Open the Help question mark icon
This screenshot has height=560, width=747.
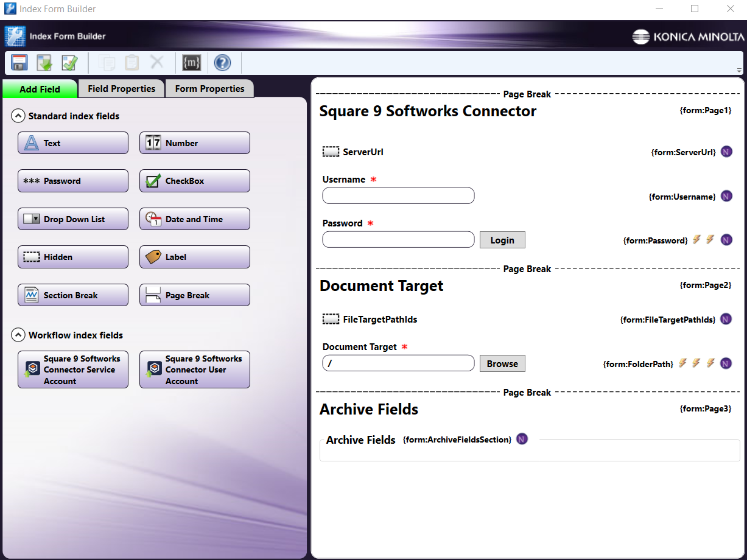click(223, 63)
